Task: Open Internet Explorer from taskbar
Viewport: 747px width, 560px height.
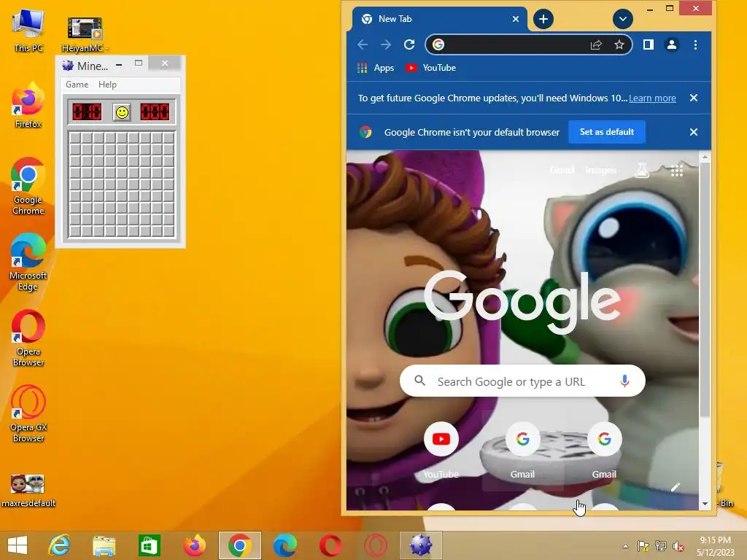Action: click(x=59, y=545)
